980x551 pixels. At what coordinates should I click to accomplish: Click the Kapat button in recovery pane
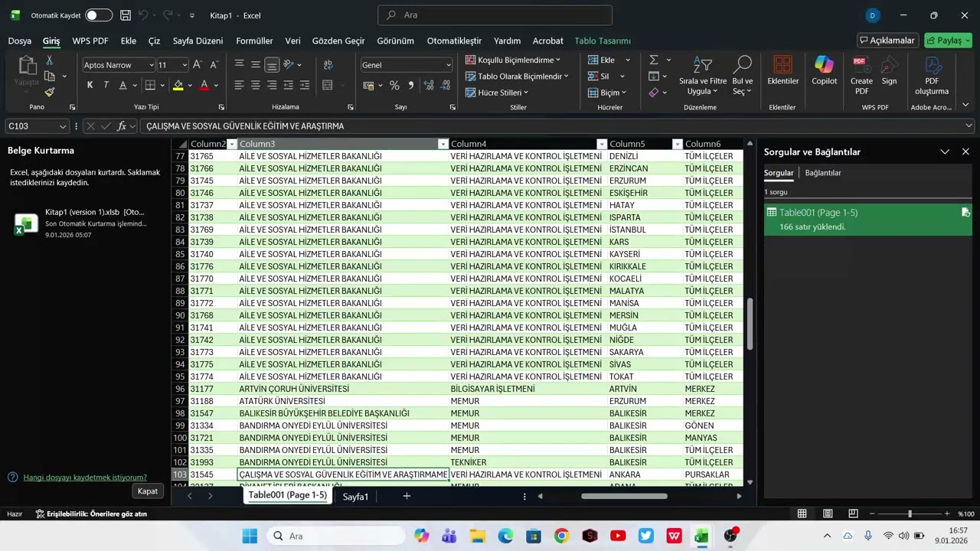click(148, 491)
